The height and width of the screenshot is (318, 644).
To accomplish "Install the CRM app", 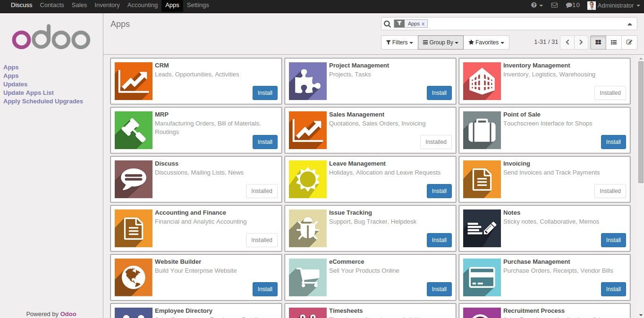I will (x=265, y=93).
